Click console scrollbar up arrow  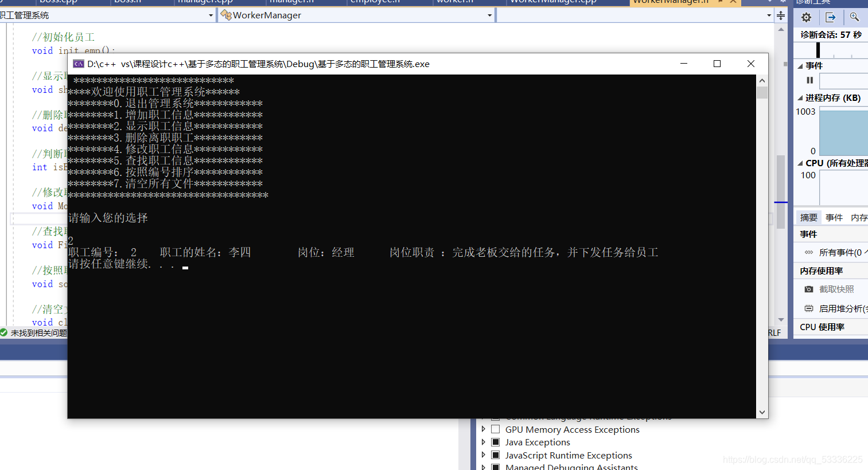pyautogui.click(x=762, y=81)
